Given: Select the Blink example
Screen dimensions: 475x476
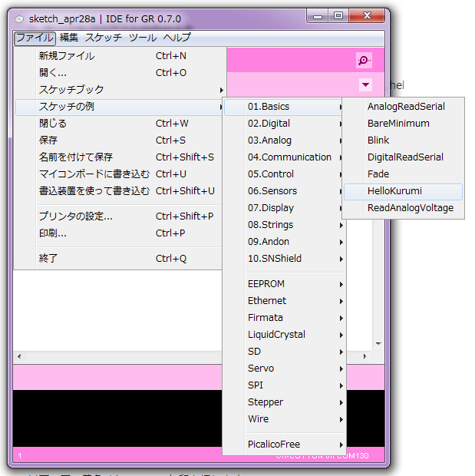Looking at the screenshot, I should click(378, 140).
